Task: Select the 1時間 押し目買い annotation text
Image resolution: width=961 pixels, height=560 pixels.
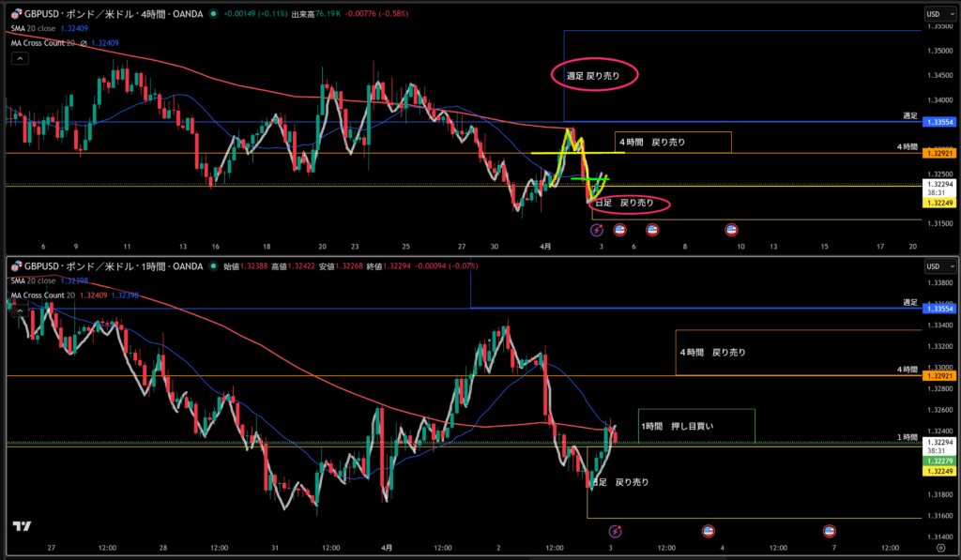Action: [x=677, y=426]
